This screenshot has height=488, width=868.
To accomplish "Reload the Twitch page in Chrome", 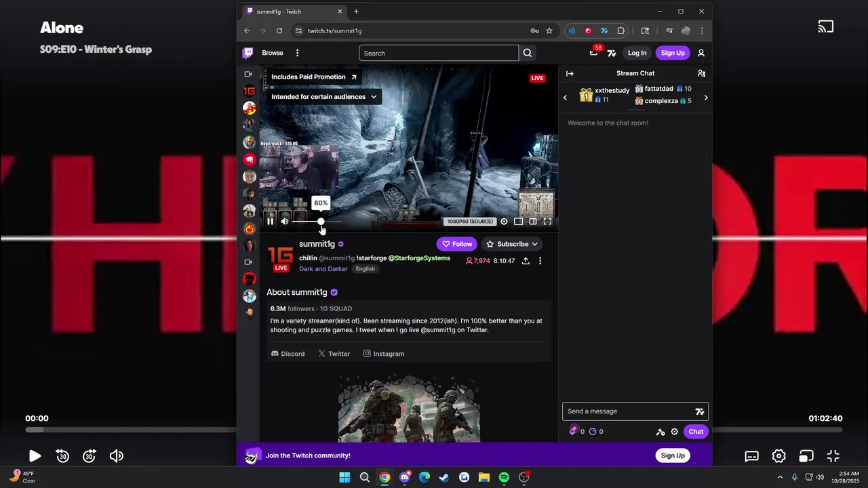I will [279, 30].
